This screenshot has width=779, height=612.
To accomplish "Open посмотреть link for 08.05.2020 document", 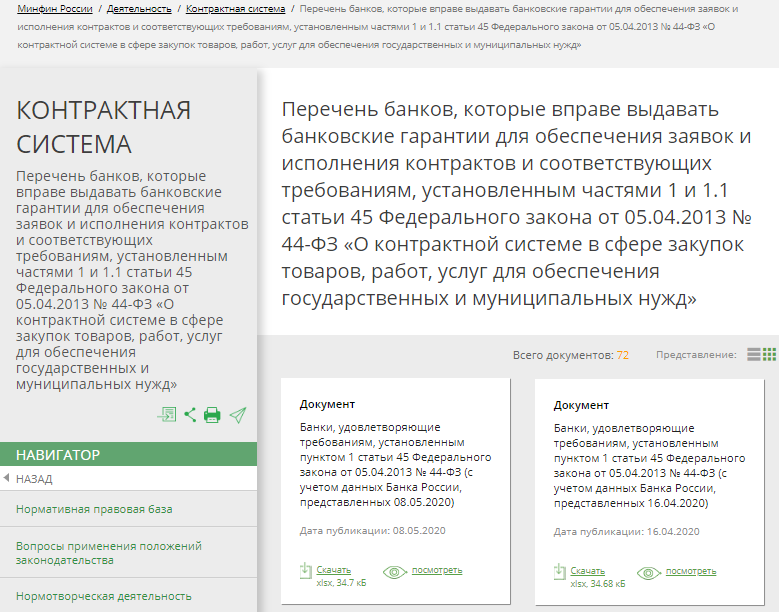I will [x=437, y=570].
